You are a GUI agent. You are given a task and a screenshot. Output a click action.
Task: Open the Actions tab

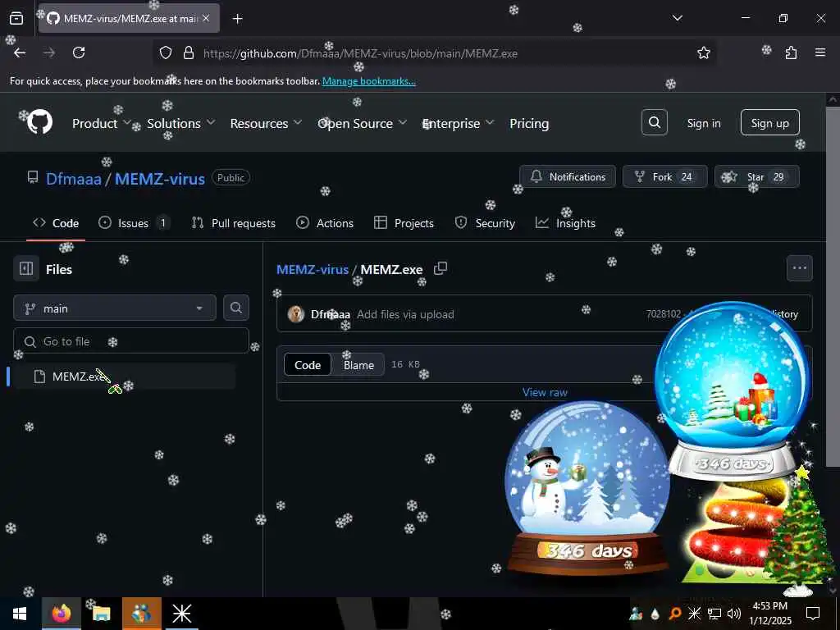(325, 223)
